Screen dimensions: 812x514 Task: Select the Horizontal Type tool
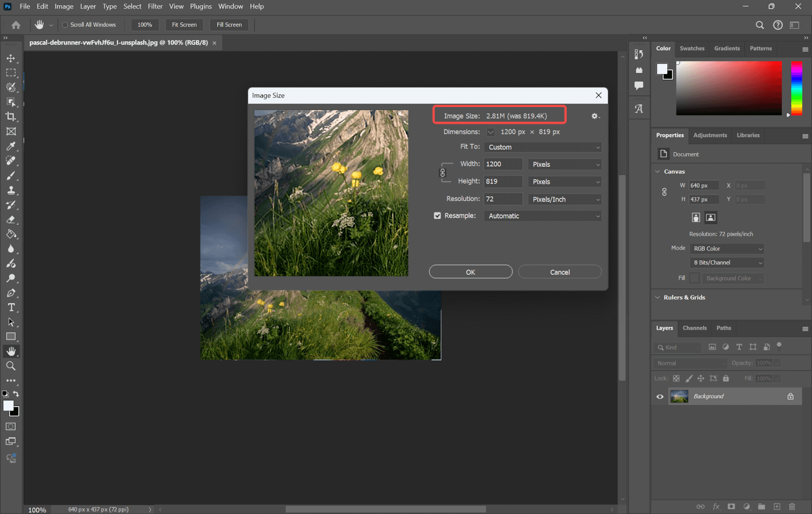pos(11,307)
